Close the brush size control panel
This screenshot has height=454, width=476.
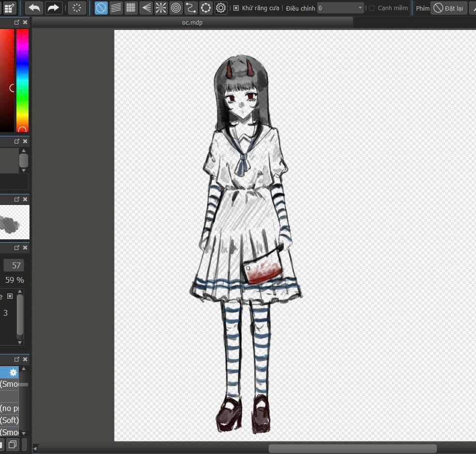tap(25, 248)
